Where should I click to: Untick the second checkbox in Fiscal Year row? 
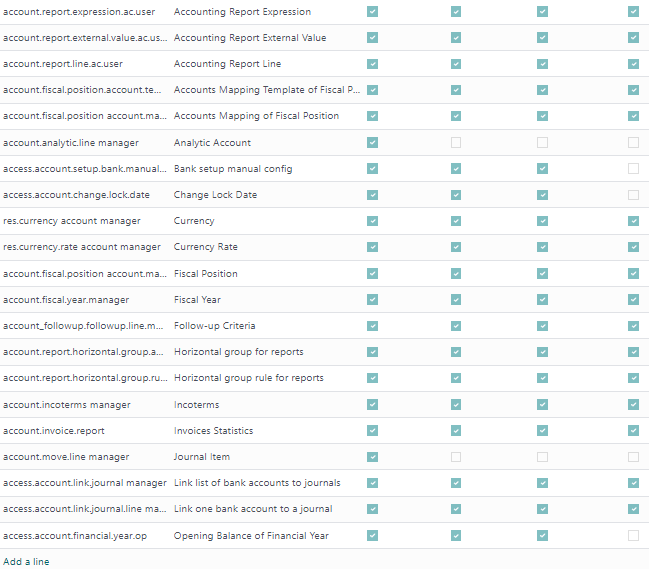(456, 299)
